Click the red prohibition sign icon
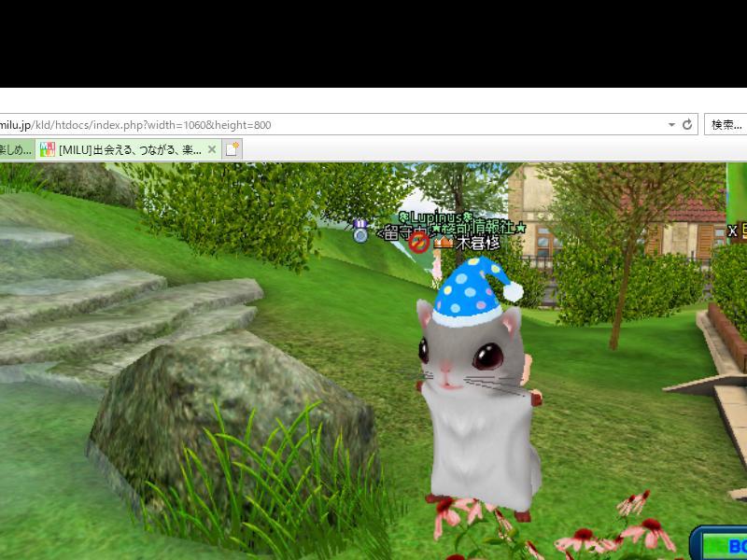This screenshot has height=560, width=747. pyautogui.click(x=419, y=243)
